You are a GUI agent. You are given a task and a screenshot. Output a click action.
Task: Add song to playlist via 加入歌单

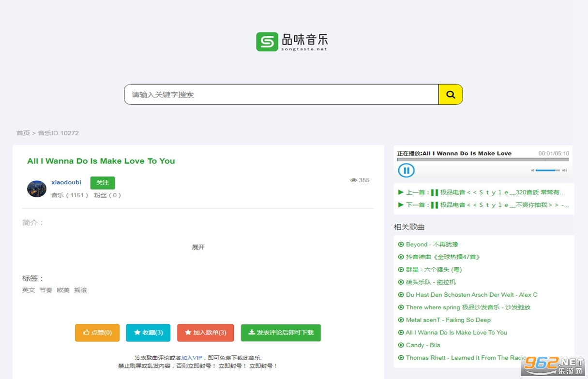(205, 333)
